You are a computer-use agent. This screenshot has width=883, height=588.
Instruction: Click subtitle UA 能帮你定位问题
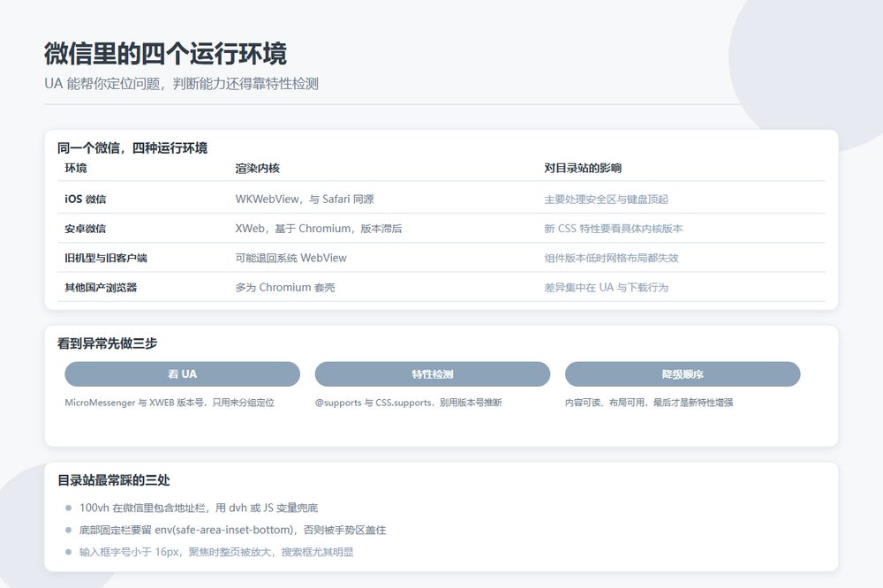(x=102, y=84)
